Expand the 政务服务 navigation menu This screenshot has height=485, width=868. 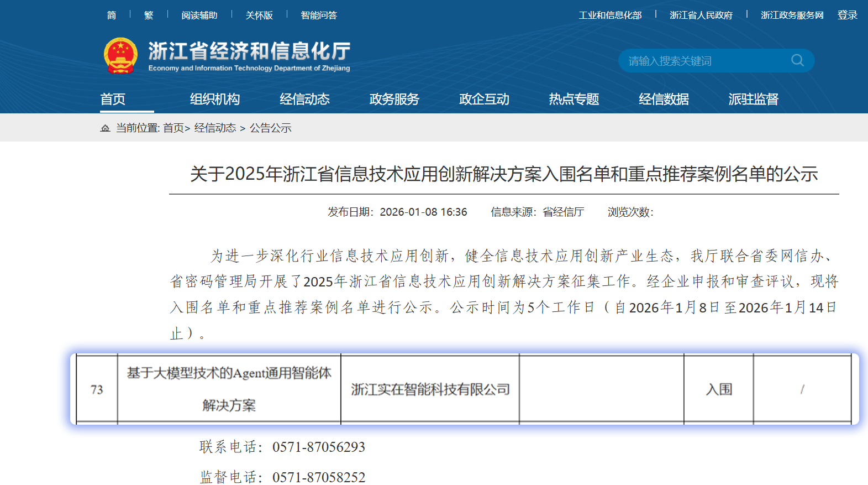click(x=394, y=99)
